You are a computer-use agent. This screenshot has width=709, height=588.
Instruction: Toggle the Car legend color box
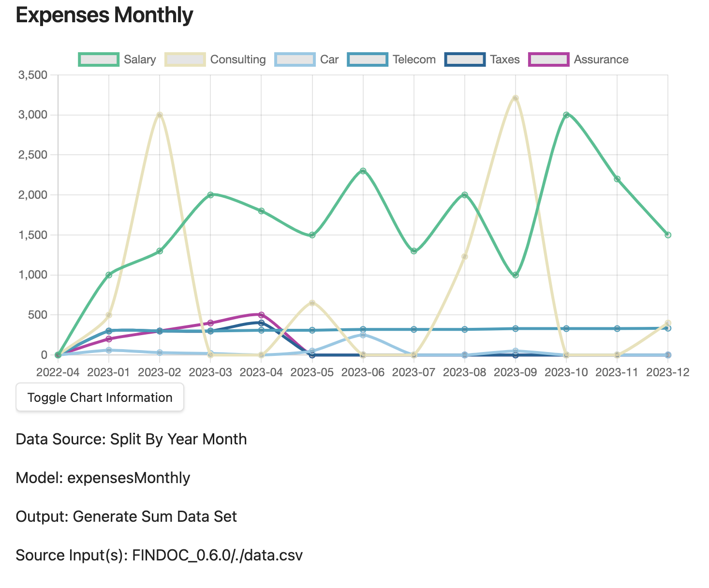(295, 59)
